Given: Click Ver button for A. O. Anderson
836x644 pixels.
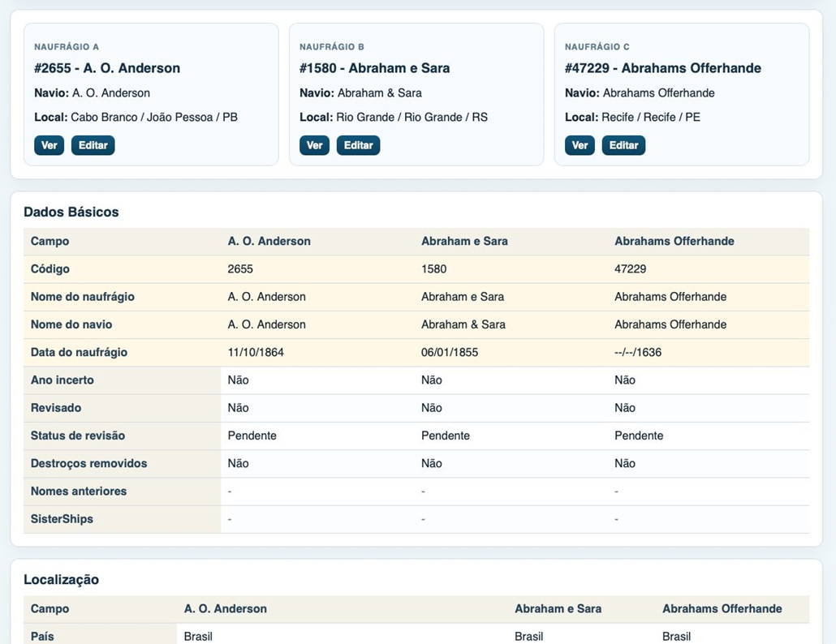Looking at the screenshot, I should coord(49,145).
